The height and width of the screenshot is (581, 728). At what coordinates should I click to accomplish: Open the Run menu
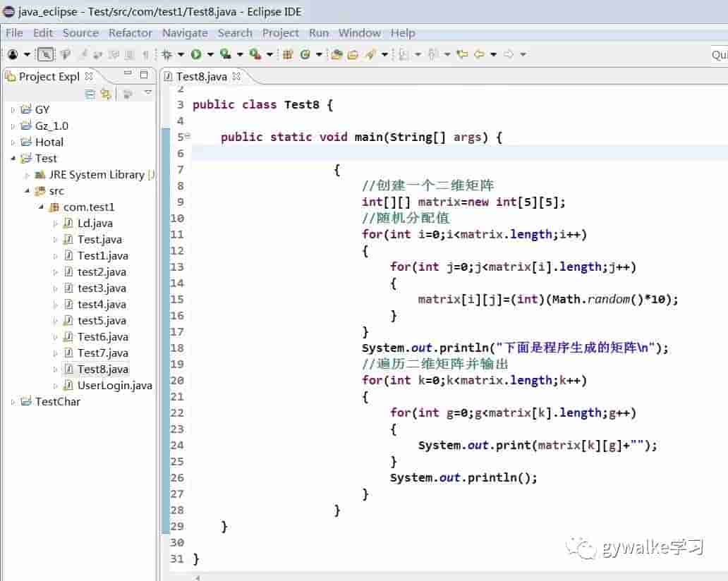coord(319,33)
